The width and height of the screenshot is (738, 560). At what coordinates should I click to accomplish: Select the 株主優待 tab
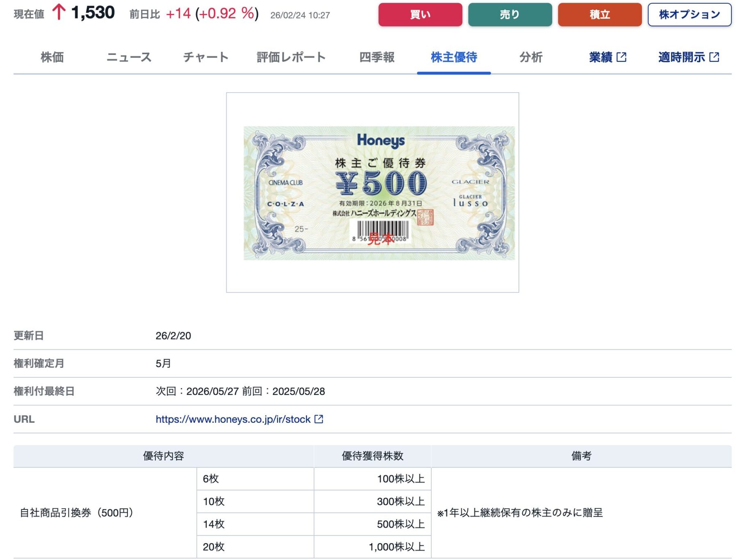pos(454,57)
